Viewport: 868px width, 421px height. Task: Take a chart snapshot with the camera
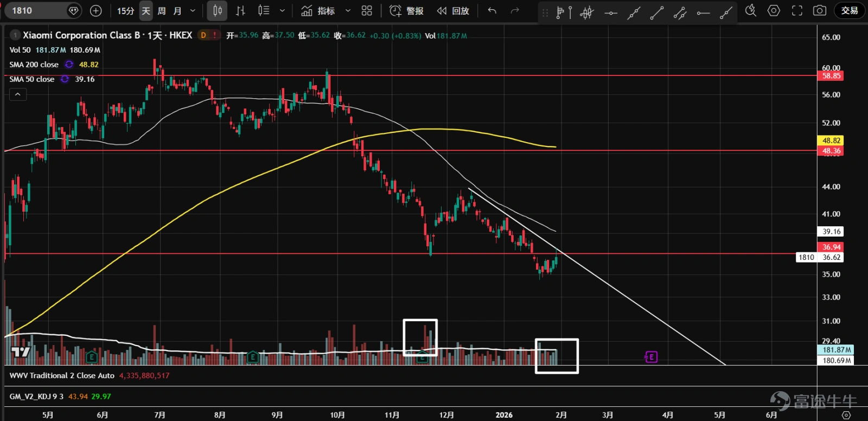[820, 11]
